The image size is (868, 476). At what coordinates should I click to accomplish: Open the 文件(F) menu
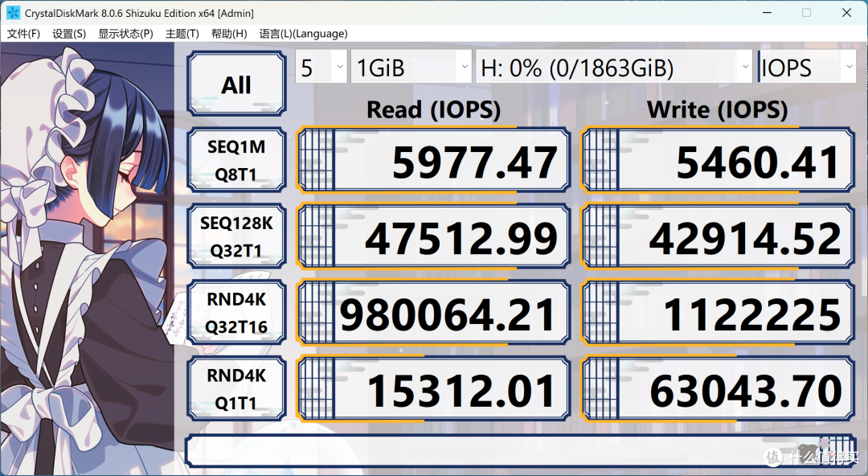pos(23,34)
